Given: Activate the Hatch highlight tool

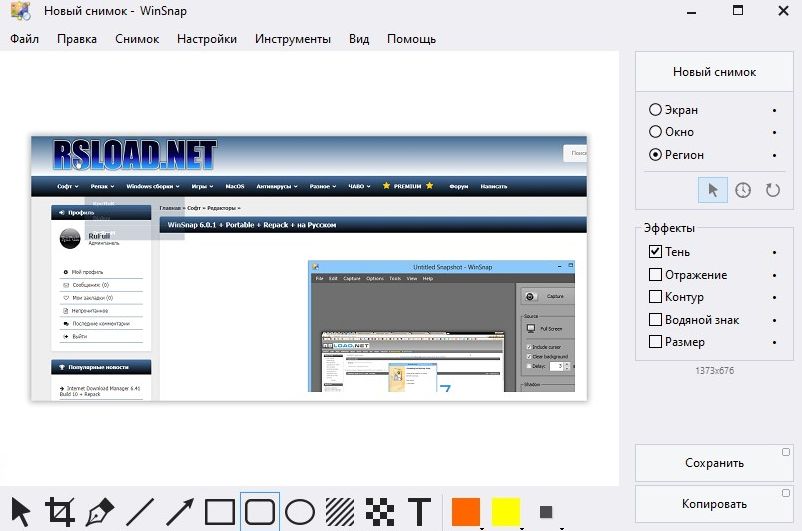Looking at the screenshot, I should click(x=340, y=512).
